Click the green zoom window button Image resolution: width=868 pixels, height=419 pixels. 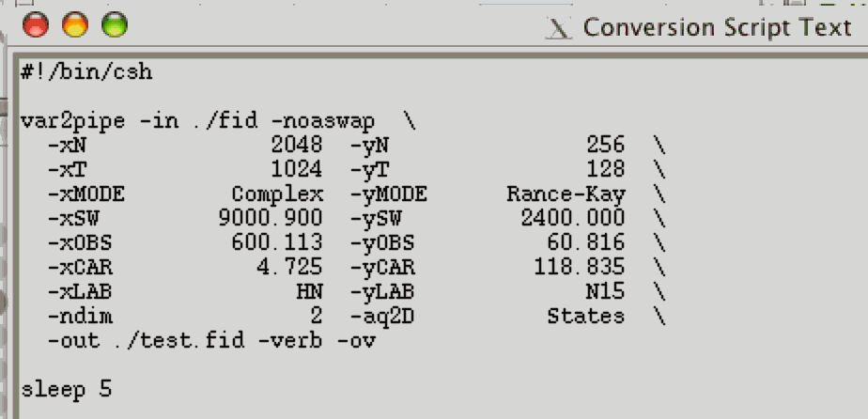pyautogui.click(x=114, y=25)
